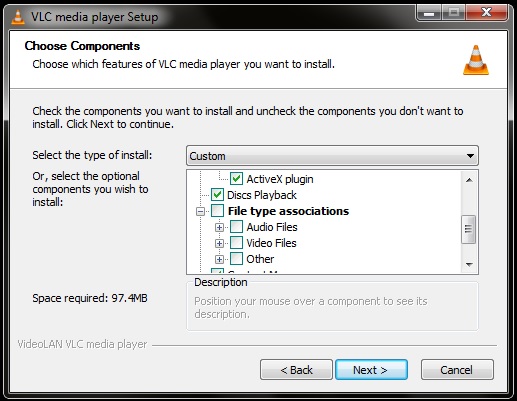
Task: Expand the Audio Files tree node
Action: pyautogui.click(x=219, y=227)
